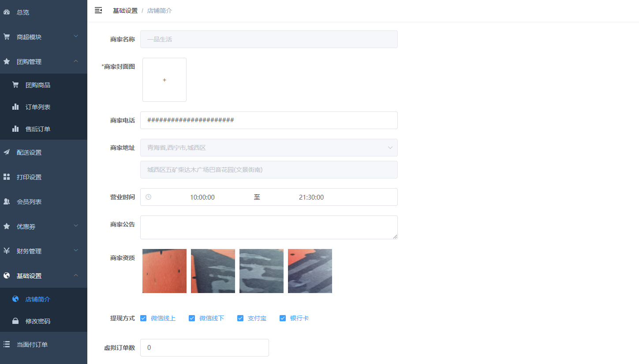Viewport: 639px width, 364px height.
Task: Click the grid icon for 打印设置
Action: (7, 177)
